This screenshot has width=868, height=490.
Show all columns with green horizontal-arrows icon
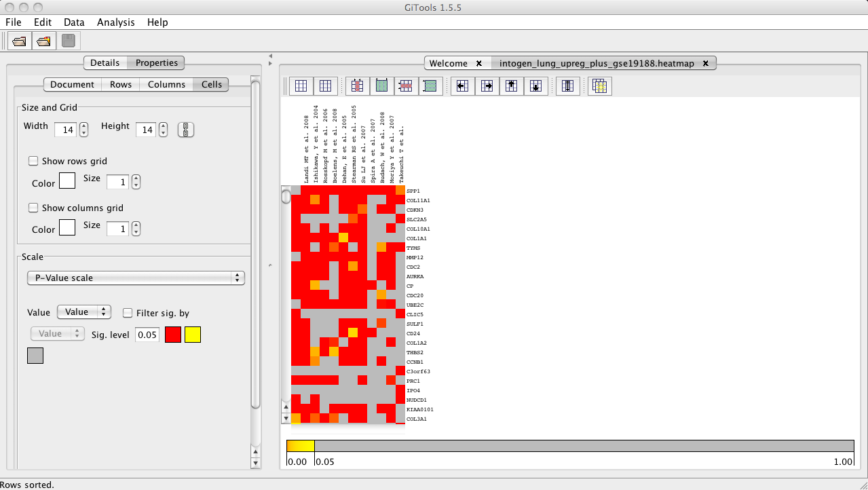[x=382, y=86]
